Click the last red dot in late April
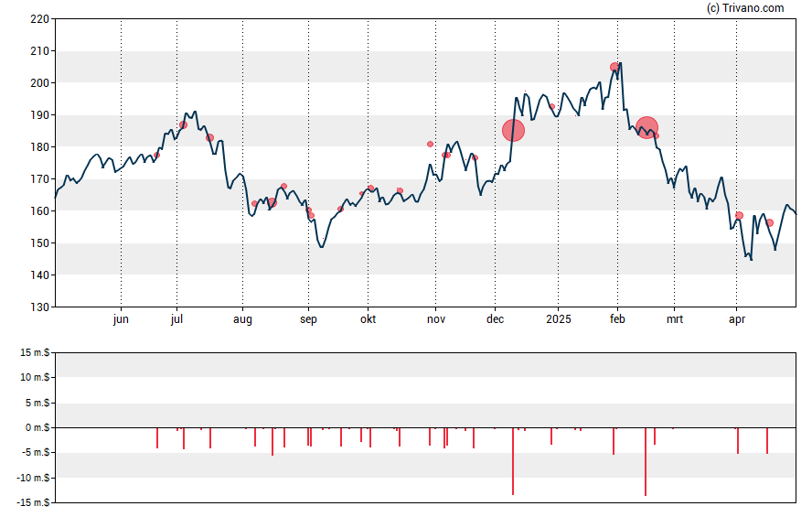 (770, 222)
